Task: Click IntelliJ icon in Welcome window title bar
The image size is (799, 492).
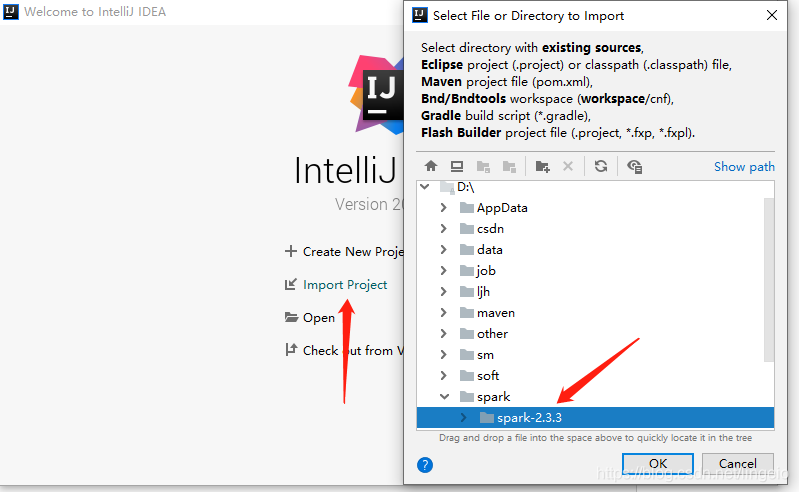Action: (11, 12)
